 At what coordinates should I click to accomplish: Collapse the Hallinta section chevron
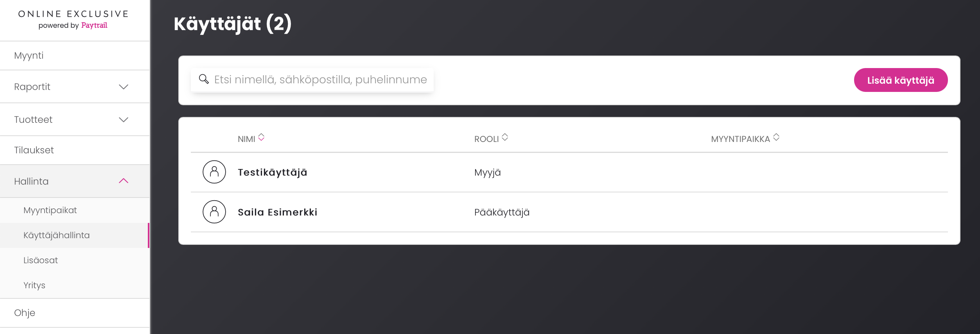coord(124,181)
